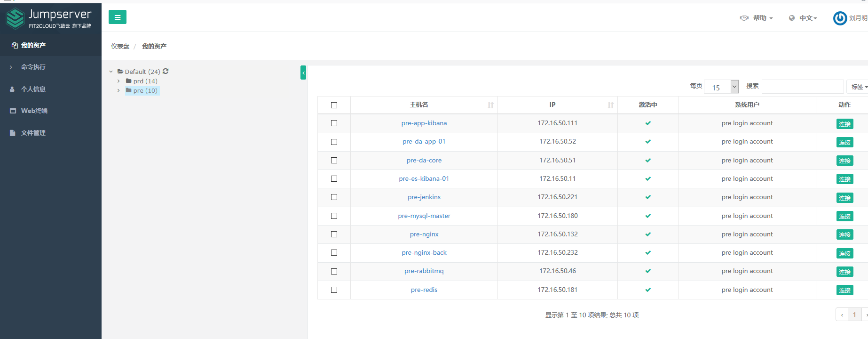
Task: Click the Jumpserver logo
Action: click(48, 19)
